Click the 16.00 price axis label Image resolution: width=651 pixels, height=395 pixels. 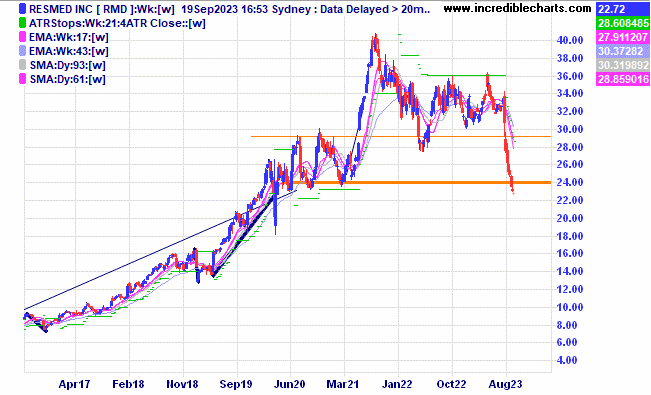570,253
